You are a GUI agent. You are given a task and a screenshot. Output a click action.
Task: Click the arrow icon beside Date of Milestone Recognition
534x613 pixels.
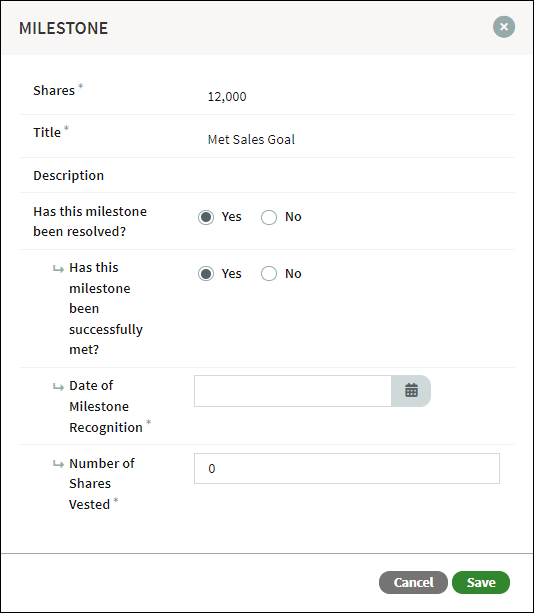[58, 387]
